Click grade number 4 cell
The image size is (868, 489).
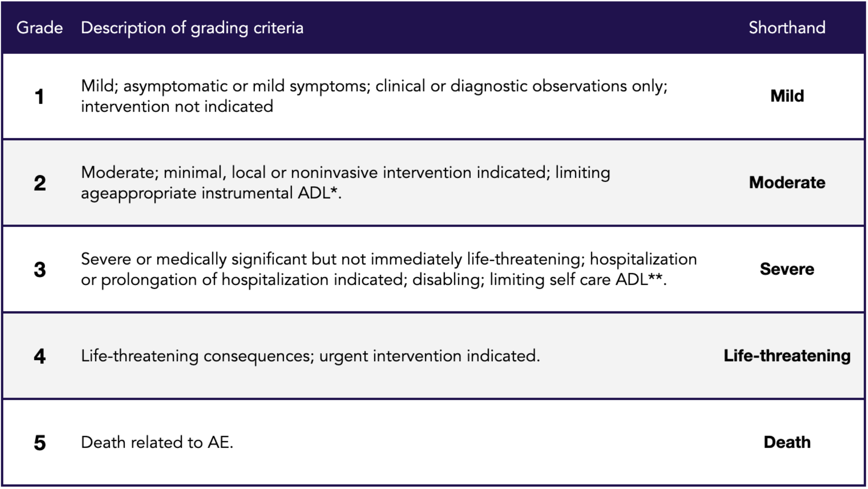[x=39, y=356]
